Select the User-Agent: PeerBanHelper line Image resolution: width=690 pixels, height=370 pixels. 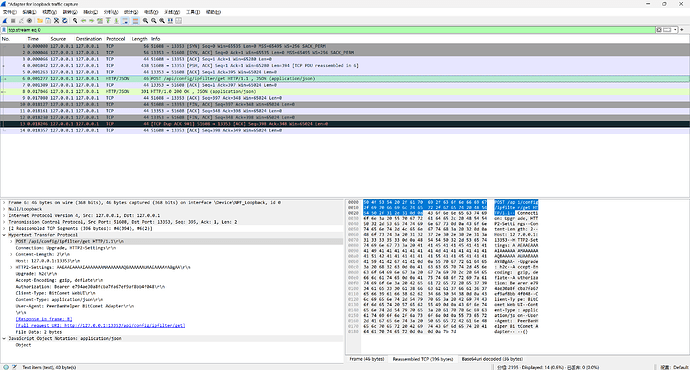tap(75, 306)
